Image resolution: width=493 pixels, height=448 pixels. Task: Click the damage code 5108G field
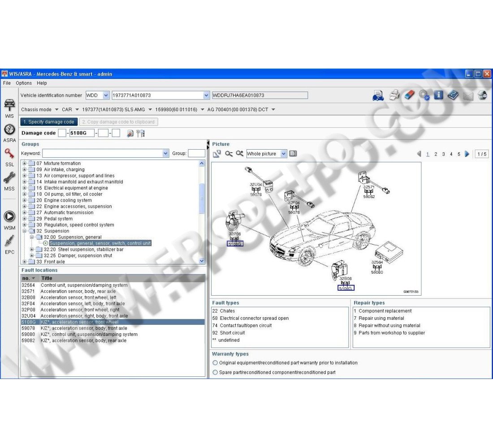(x=82, y=133)
